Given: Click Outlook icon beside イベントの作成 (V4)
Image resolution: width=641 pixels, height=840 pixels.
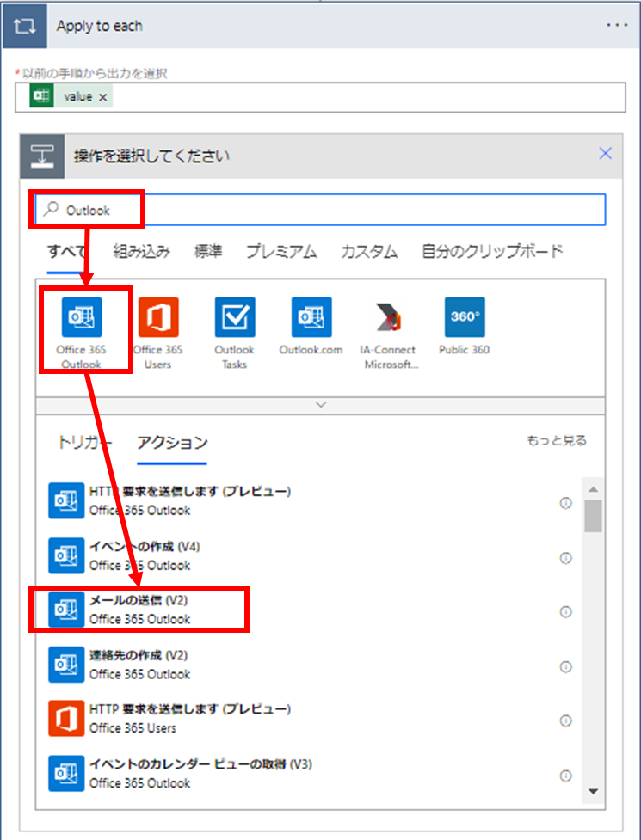Looking at the screenshot, I should [x=66, y=555].
